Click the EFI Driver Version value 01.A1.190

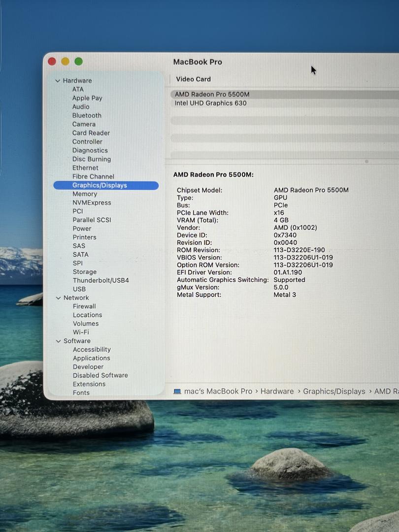pos(288,272)
